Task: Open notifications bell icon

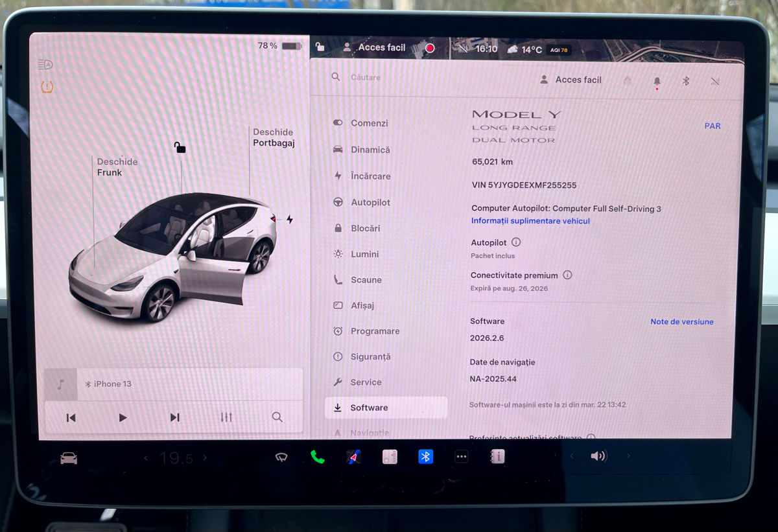Action: [657, 81]
